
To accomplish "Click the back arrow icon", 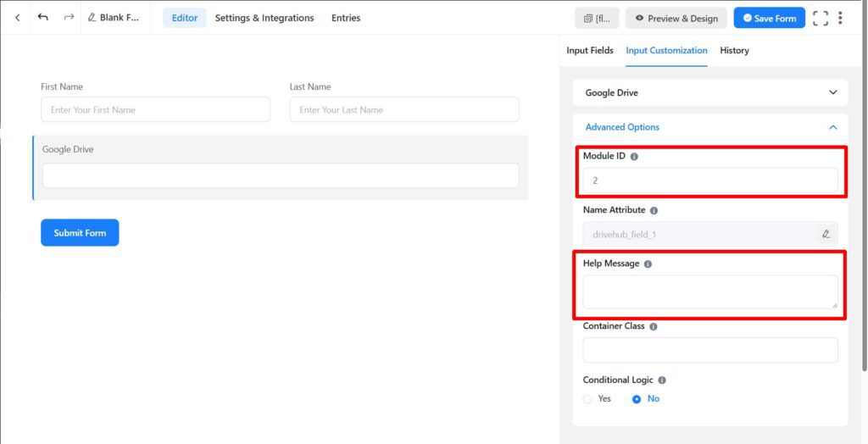I will tap(18, 18).
